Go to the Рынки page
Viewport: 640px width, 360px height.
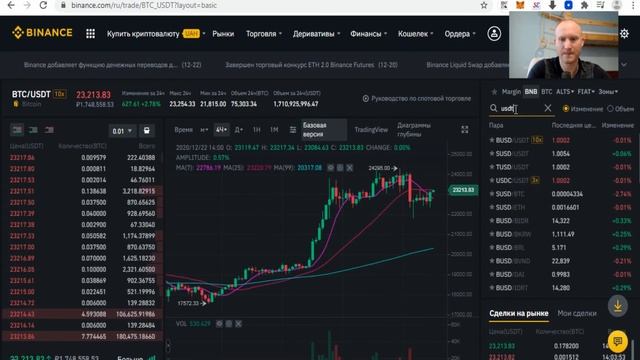pos(223,34)
